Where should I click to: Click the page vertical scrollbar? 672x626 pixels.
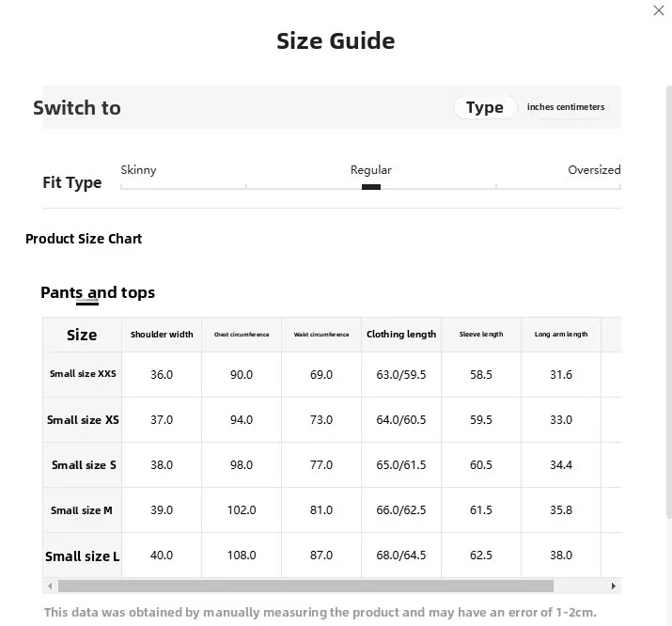[x=669, y=302]
